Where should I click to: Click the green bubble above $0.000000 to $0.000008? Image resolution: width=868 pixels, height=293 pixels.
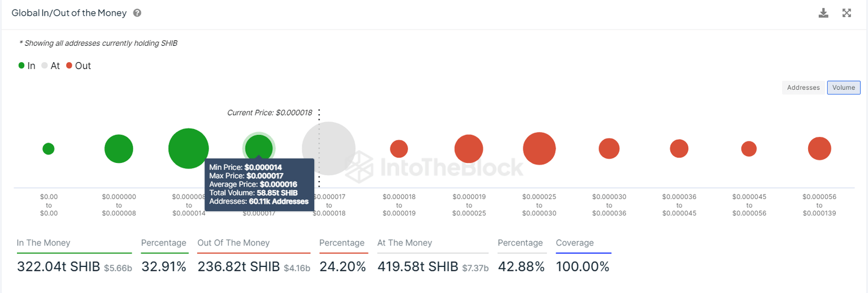point(119,149)
